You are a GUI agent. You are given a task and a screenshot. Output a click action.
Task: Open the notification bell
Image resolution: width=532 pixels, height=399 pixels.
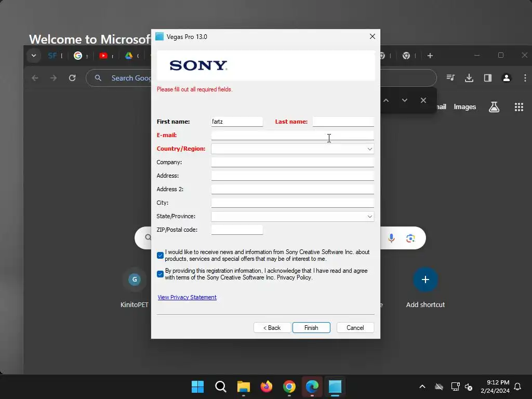point(517,387)
